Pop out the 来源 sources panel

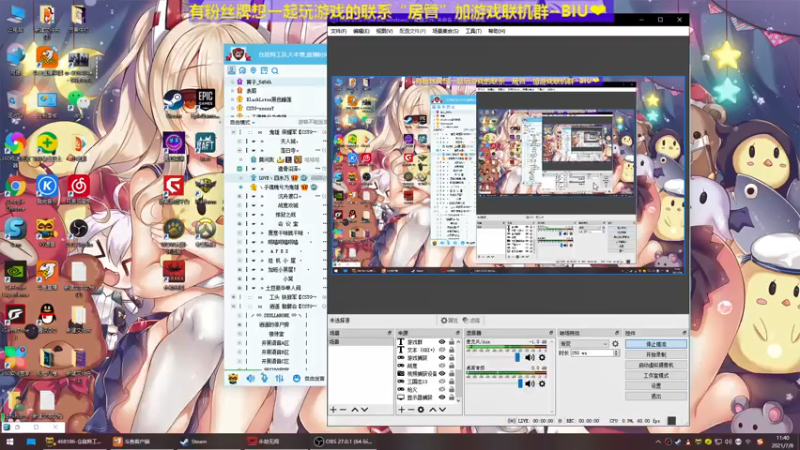click(458, 333)
